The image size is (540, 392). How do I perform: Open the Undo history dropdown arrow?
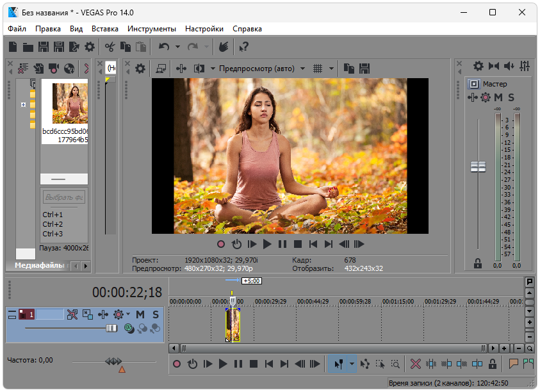click(x=176, y=47)
